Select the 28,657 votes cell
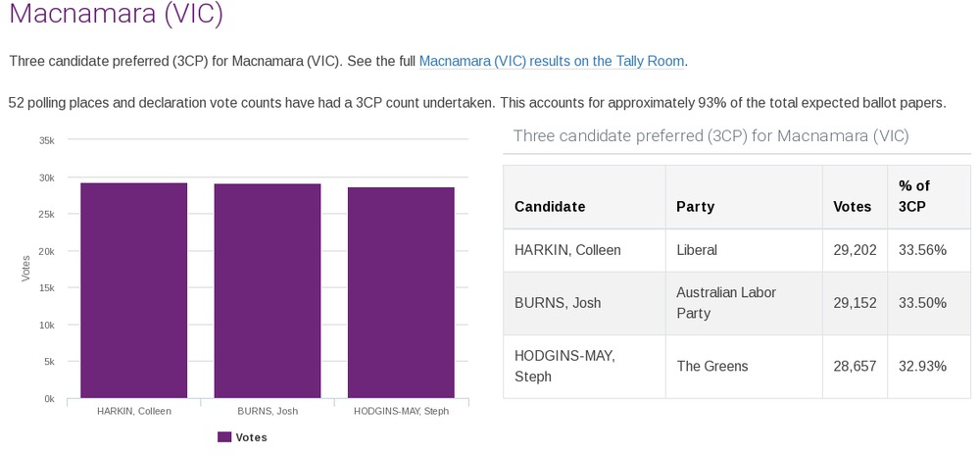980x456 pixels. 852,366
